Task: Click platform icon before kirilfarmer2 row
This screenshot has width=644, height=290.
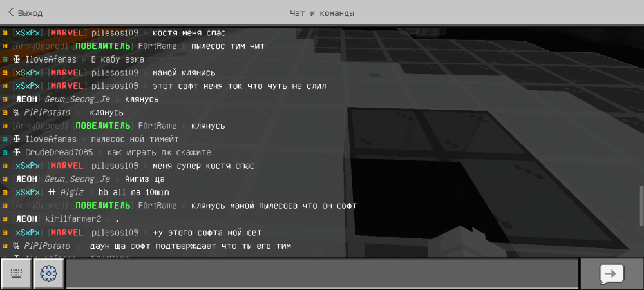Action: 5,219
